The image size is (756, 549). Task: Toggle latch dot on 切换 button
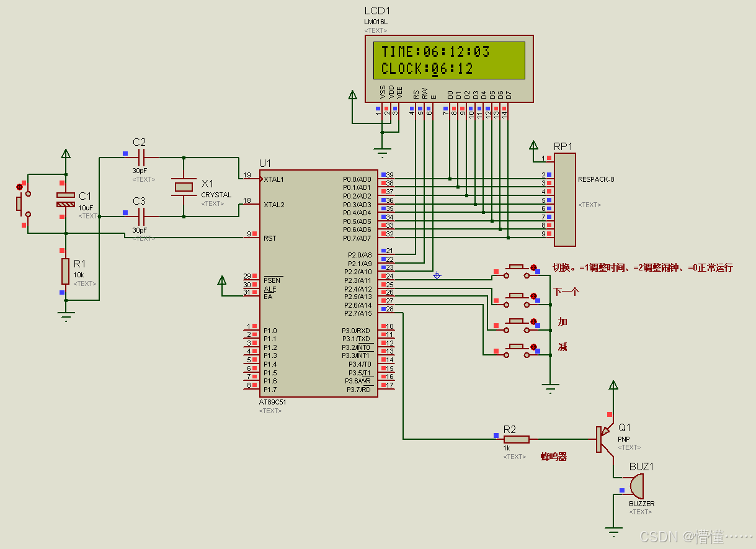pyautogui.click(x=533, y=267)
